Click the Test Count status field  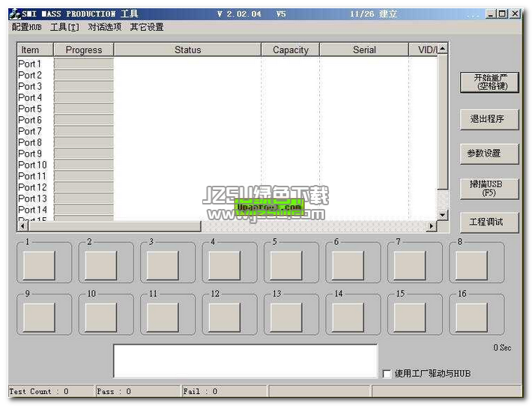point(51,391)
